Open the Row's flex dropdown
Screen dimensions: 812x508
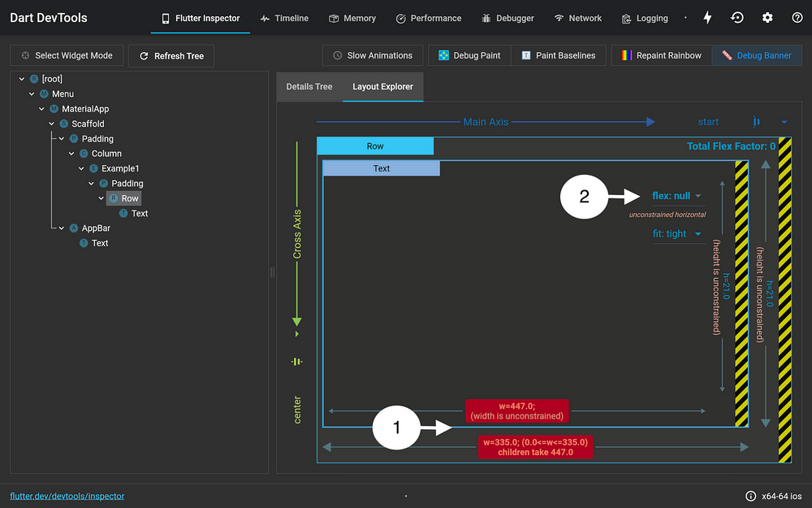tap(677, 195)
